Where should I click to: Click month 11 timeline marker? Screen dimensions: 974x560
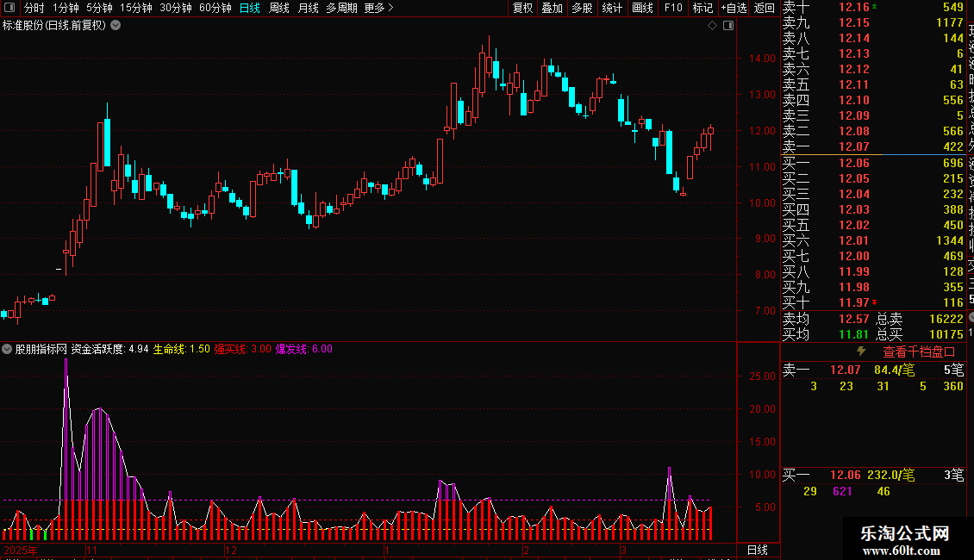[x=91, y=550]
